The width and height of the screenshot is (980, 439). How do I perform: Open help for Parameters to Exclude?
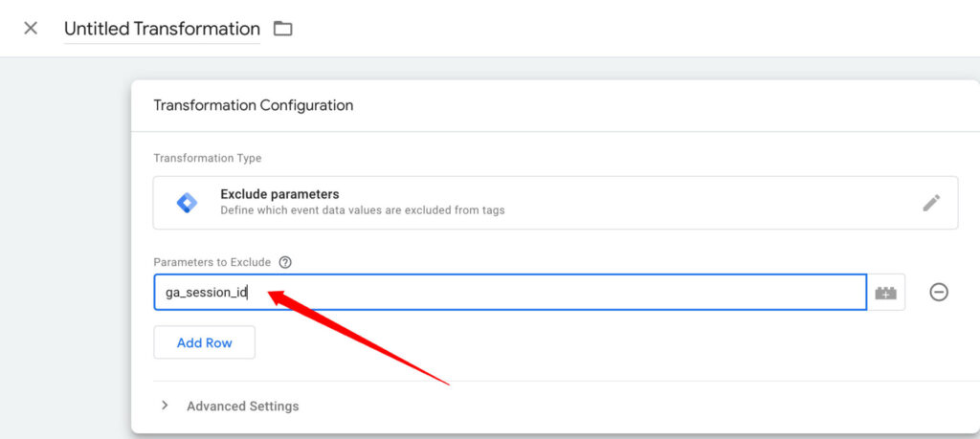pos(285,262)
